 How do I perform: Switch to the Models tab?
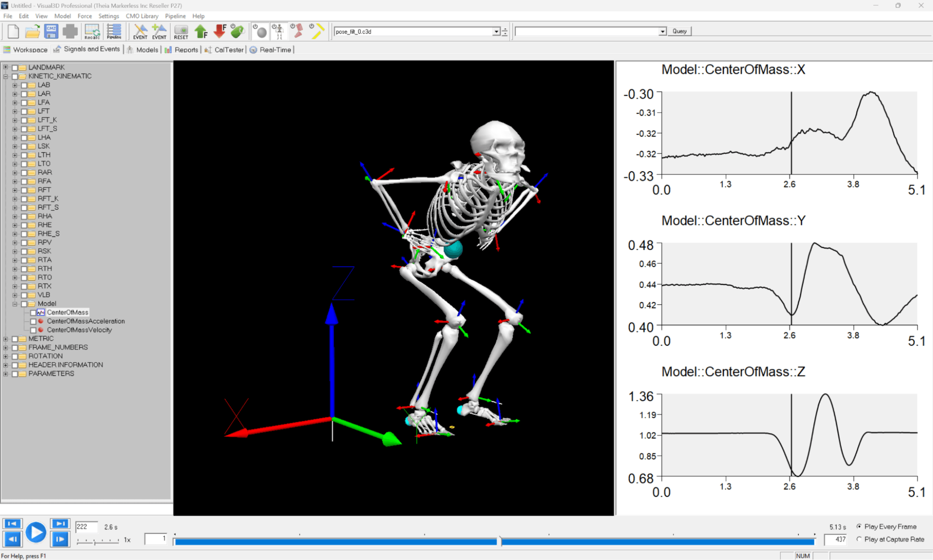tap(143, 50)
